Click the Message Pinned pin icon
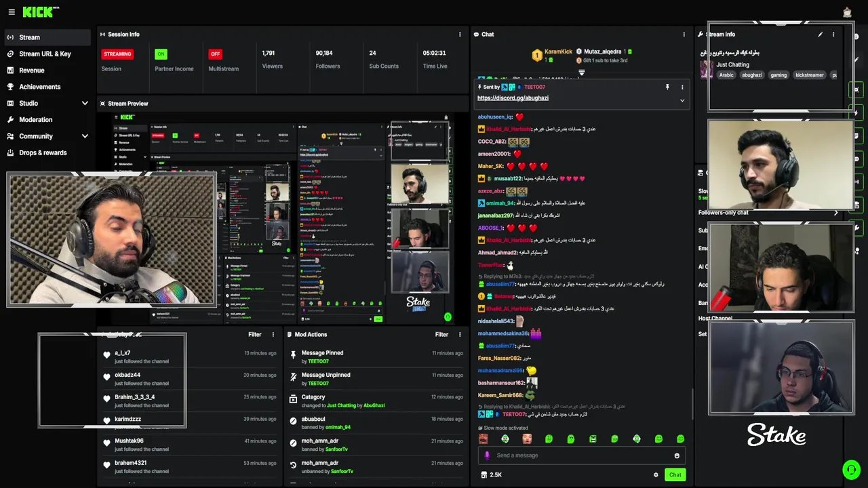Screen dimensions: 868x488 point(293,355)
